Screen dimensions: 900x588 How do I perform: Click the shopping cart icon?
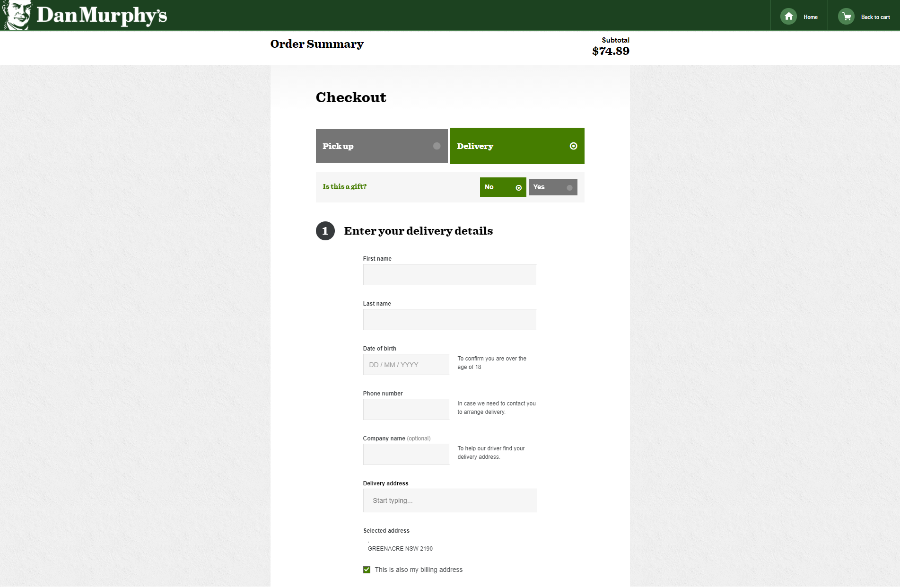click(846, 17)
